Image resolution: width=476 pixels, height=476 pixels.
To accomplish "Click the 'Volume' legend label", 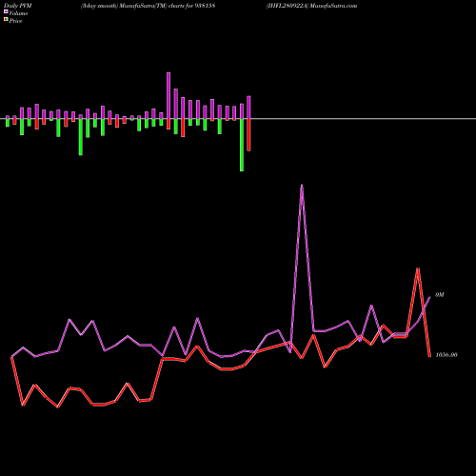I will (18, 13).
